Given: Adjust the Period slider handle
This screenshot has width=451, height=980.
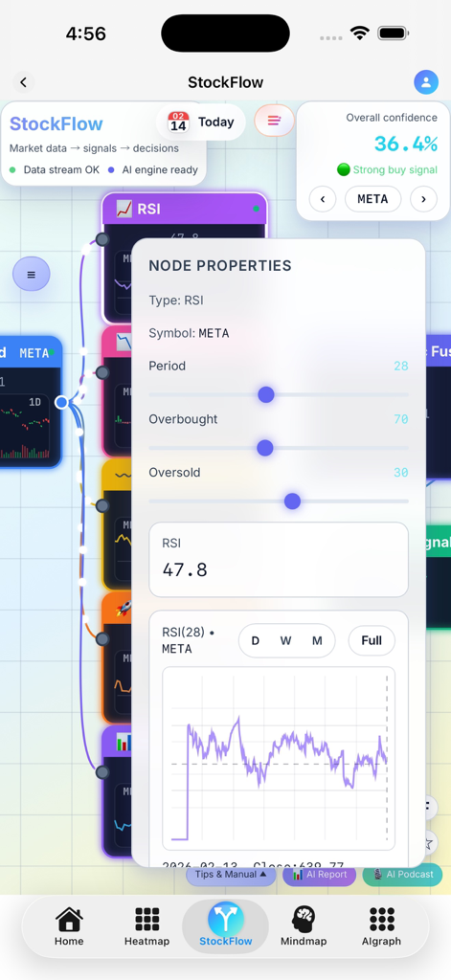Looking at the screenshot, I should [x=266, y=394].
